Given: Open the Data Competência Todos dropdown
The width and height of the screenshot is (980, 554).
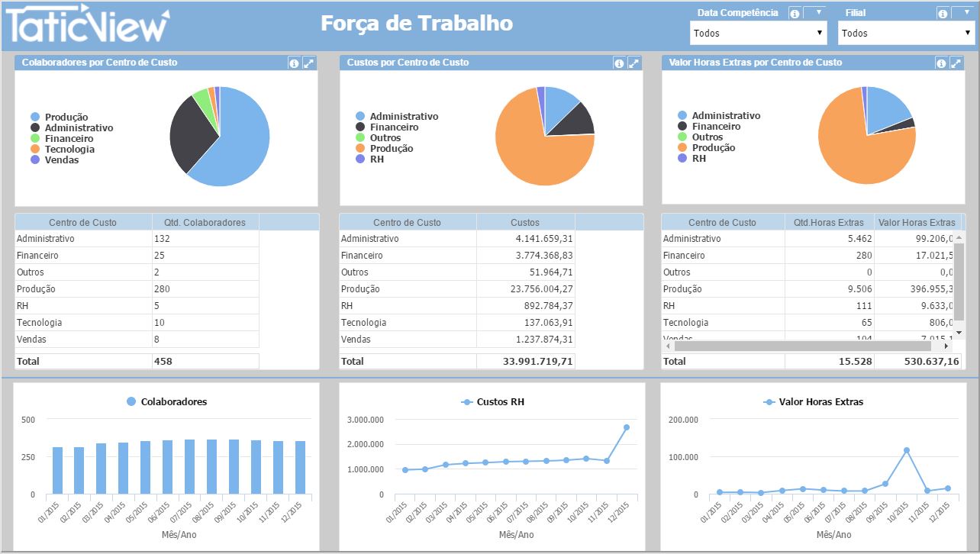Looking at the screenshot, I should [758, 33].
